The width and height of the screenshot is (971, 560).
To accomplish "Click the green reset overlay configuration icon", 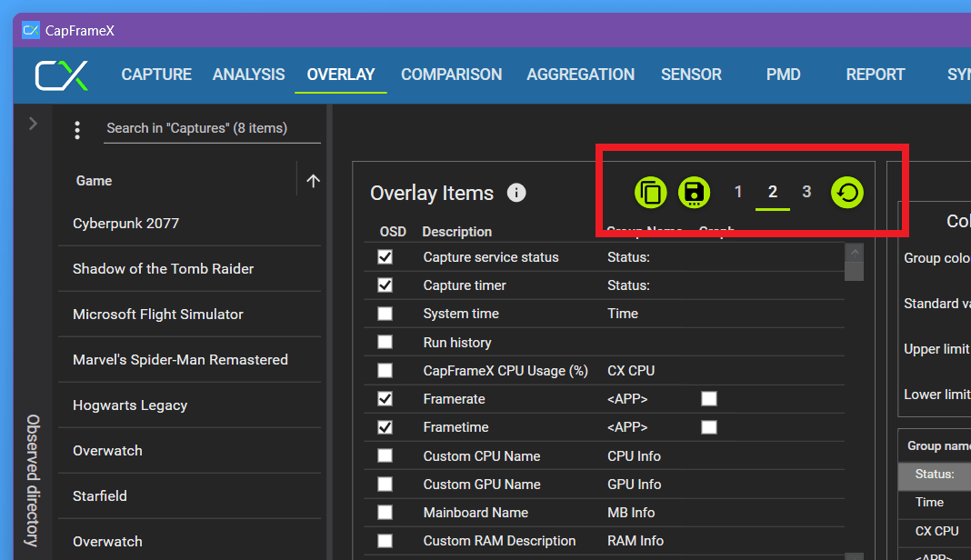I will tap(846, 193).
